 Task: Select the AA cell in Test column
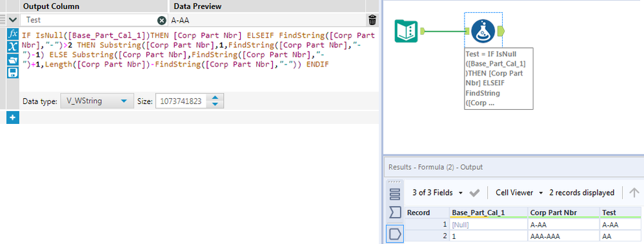[x=619, y=236]
